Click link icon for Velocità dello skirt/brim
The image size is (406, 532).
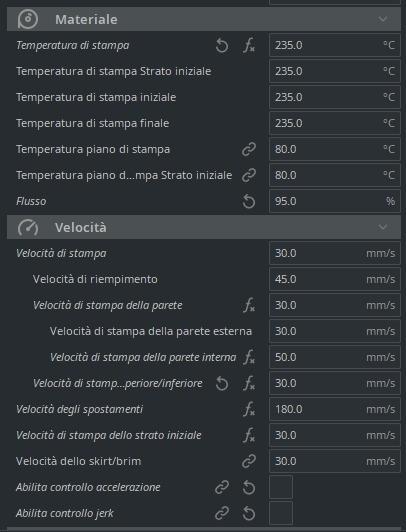pyautogui.click(x=249, y=461)
